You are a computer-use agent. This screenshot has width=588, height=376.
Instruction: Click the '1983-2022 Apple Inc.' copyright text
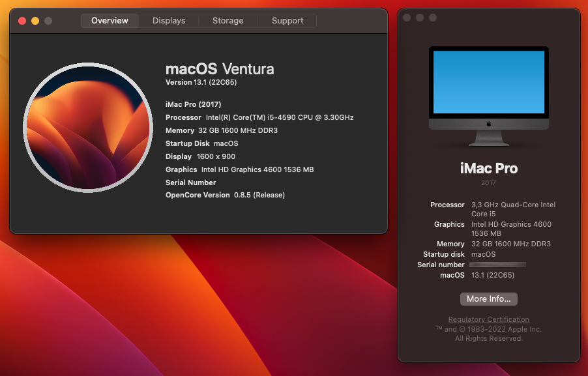[x=504, y=329]
